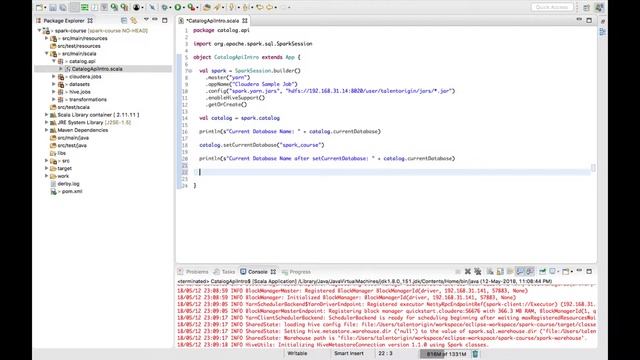Viewport: 640px width, 360px height.
Task: Click Collapse All in Package Explorer
Action: pyautogui.click(x=124, y=20)
